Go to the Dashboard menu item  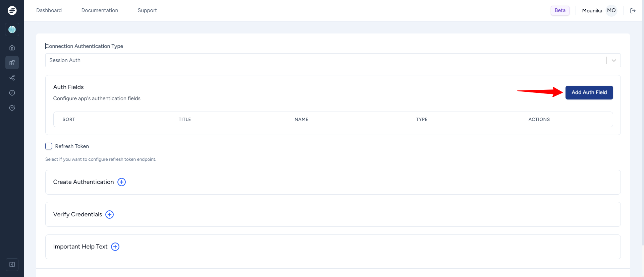pyautogui.click(x=49, y=10)
